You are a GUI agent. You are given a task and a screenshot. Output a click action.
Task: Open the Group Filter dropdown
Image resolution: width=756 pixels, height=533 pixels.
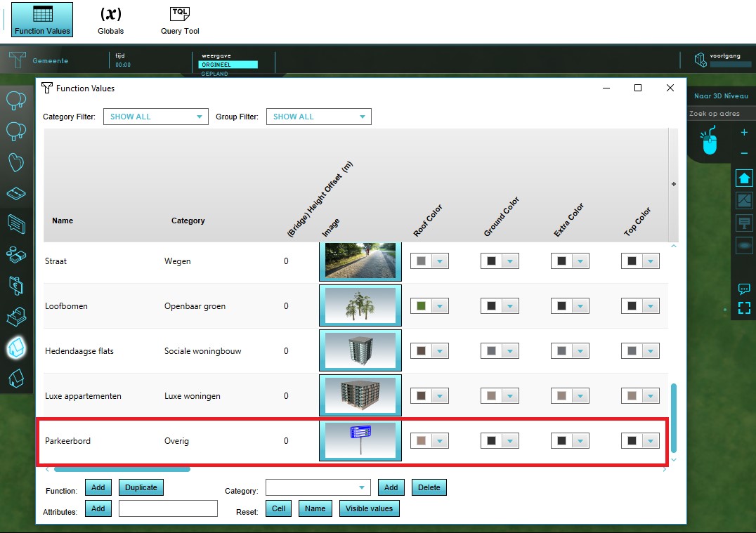tap(318, 117)
